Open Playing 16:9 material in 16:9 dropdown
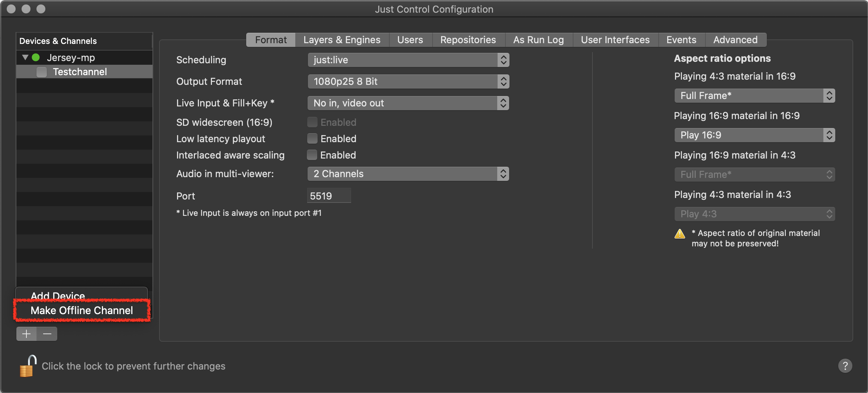 [755, 135]
